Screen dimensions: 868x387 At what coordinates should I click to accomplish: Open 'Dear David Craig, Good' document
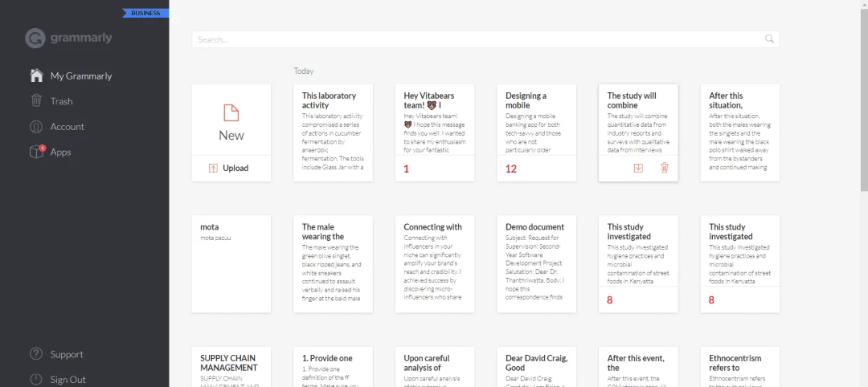536,367
